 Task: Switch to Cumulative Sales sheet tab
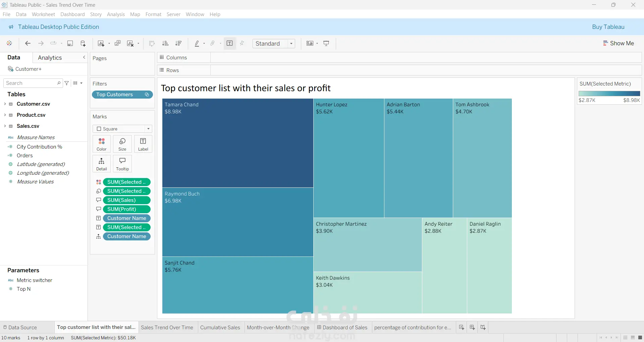pyautogui.click(x=220, y=328)
